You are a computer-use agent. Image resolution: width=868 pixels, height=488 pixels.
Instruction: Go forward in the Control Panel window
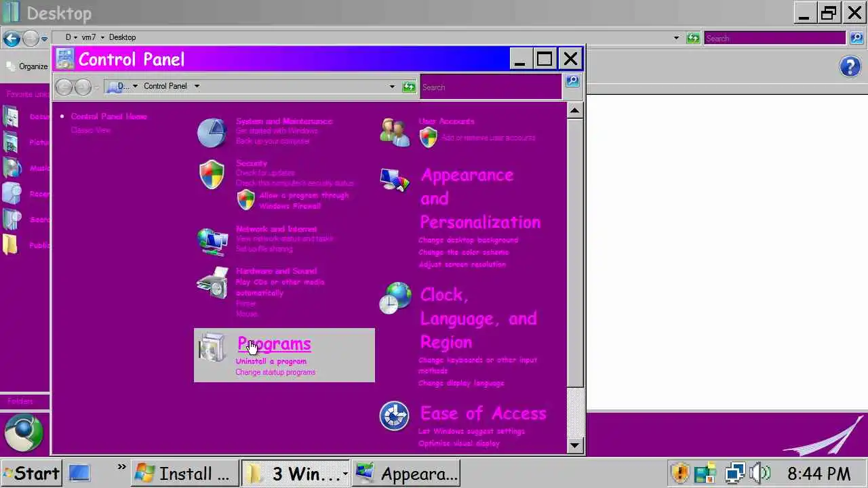pyautogui.click(x=83, y=87)
